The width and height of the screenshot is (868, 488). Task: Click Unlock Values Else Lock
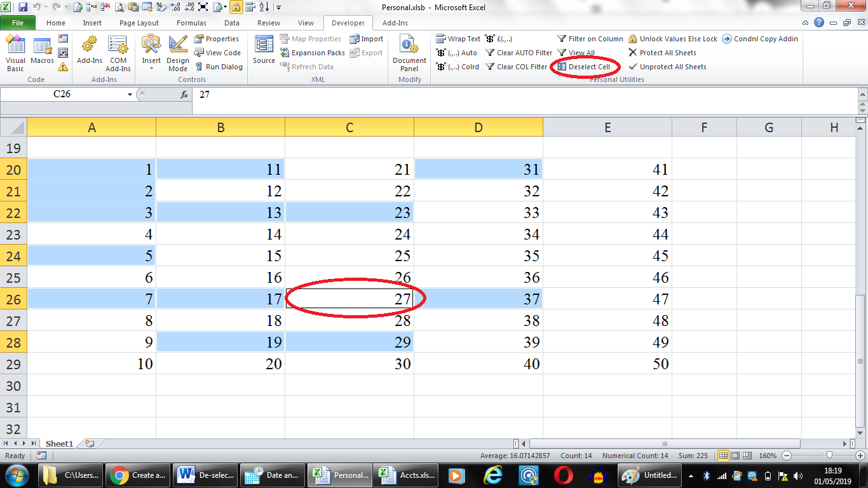pos(673,39)
